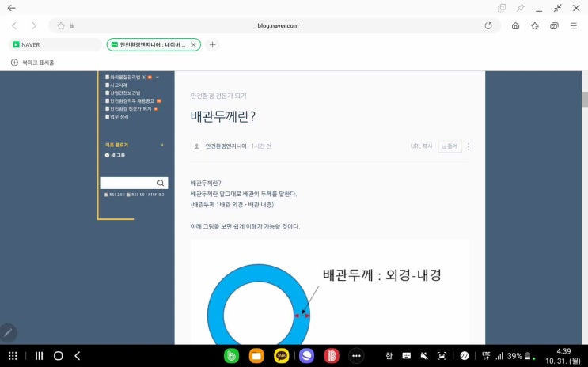The height and width of the screenshot is (367, 588).
Task: Open the 통계 statistics button
Action: coord(450,146)
